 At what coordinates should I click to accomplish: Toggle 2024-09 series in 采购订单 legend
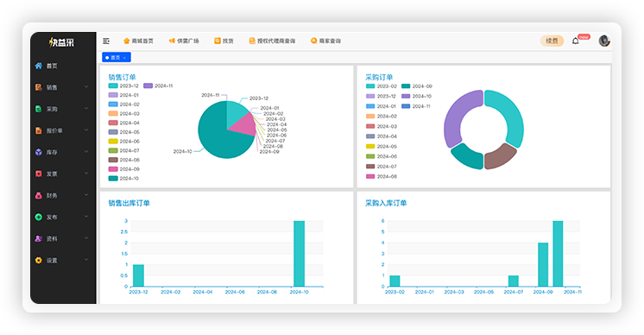(417, 86)
